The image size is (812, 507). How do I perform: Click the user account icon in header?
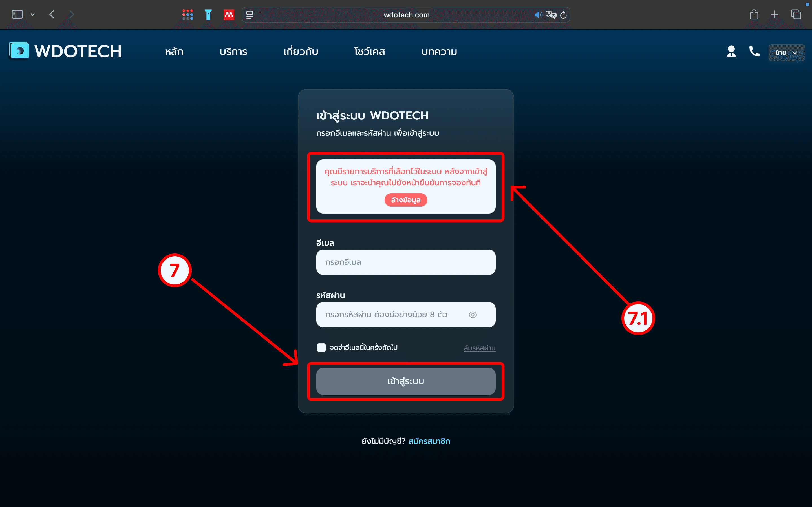click(731, 52)
